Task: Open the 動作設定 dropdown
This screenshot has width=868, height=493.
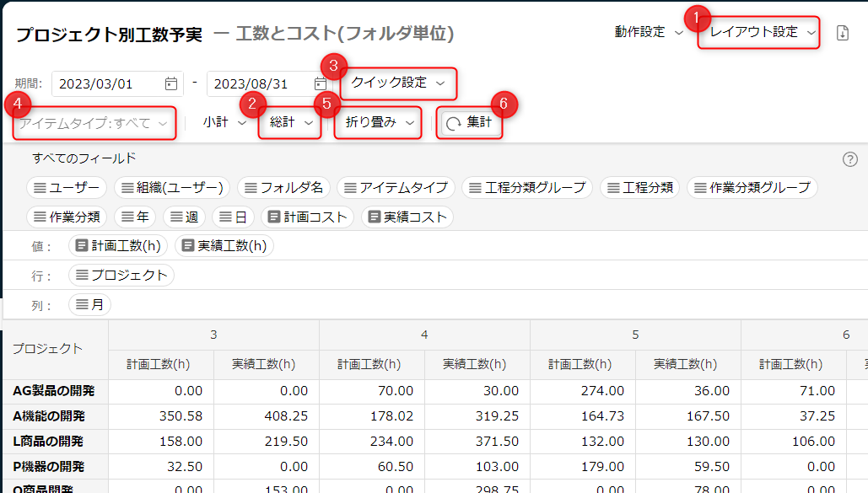Action: click(648, 33)
